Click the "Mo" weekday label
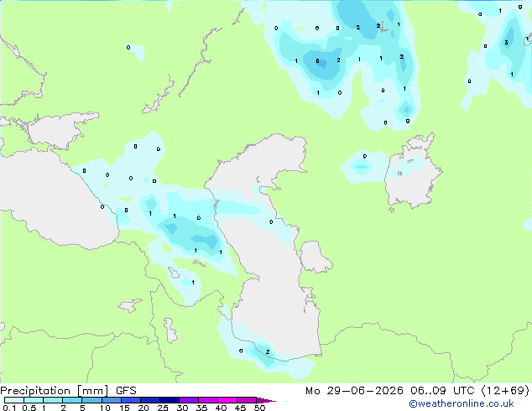532x411 pixels. point(312,391)
